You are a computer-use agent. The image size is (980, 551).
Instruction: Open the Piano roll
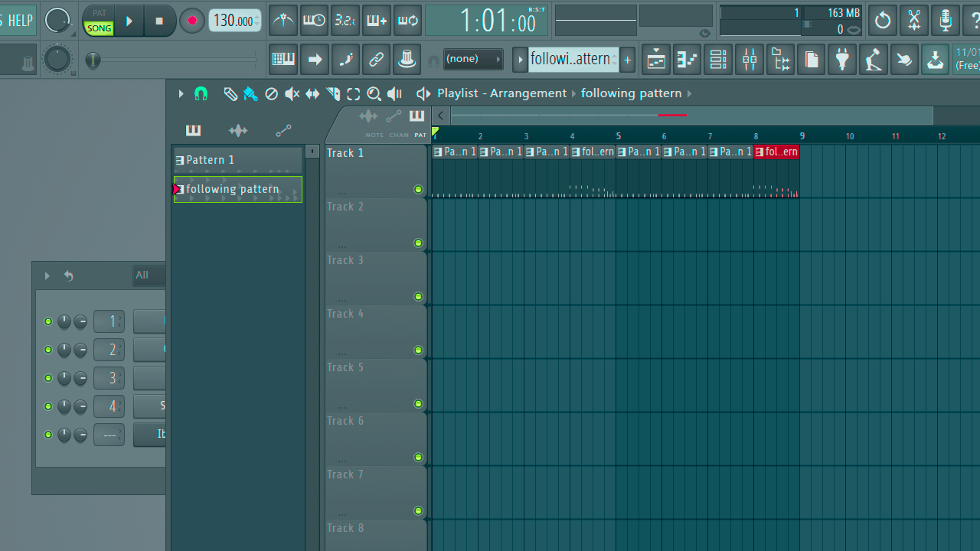tap(687, 59)
